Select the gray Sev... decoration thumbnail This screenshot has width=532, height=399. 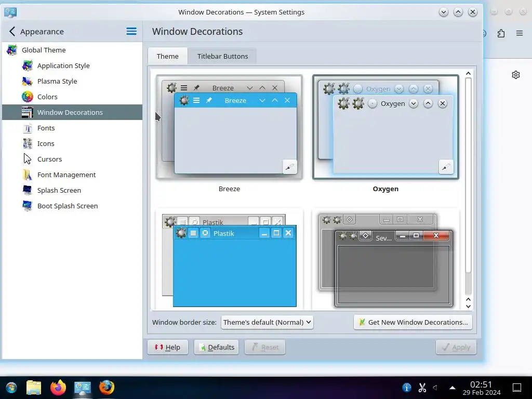coord(385,260)
